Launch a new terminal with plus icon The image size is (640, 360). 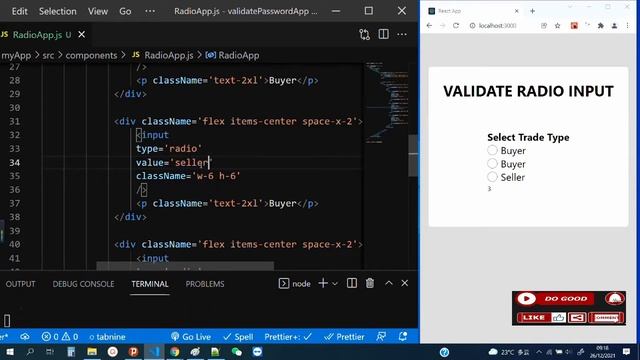323,283
